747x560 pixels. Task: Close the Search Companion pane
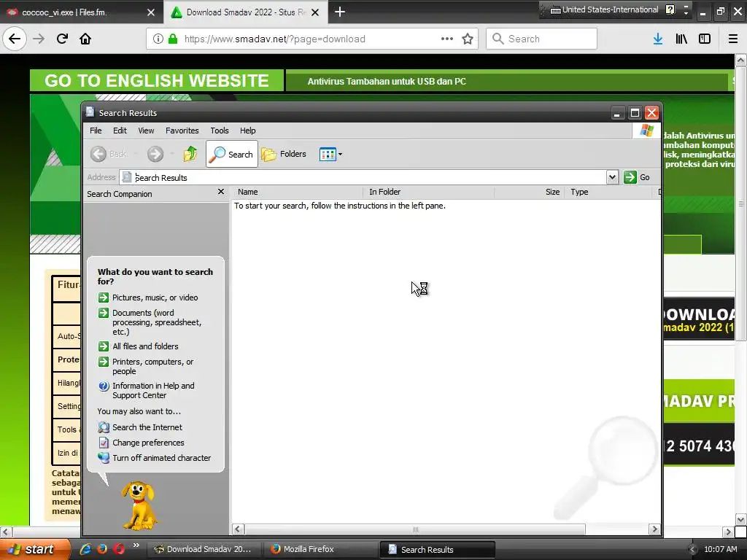click(220, 192)
